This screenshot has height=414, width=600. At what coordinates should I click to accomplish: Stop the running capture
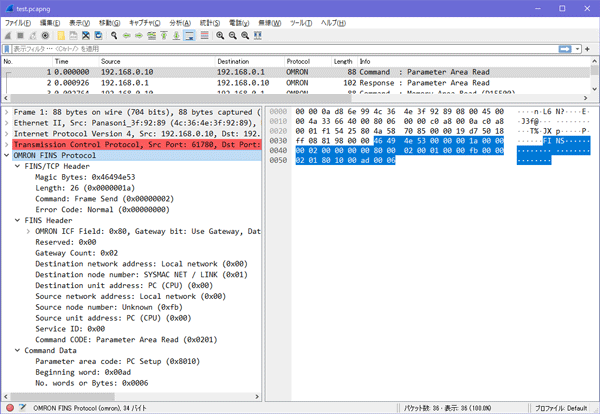coord(20,36)
